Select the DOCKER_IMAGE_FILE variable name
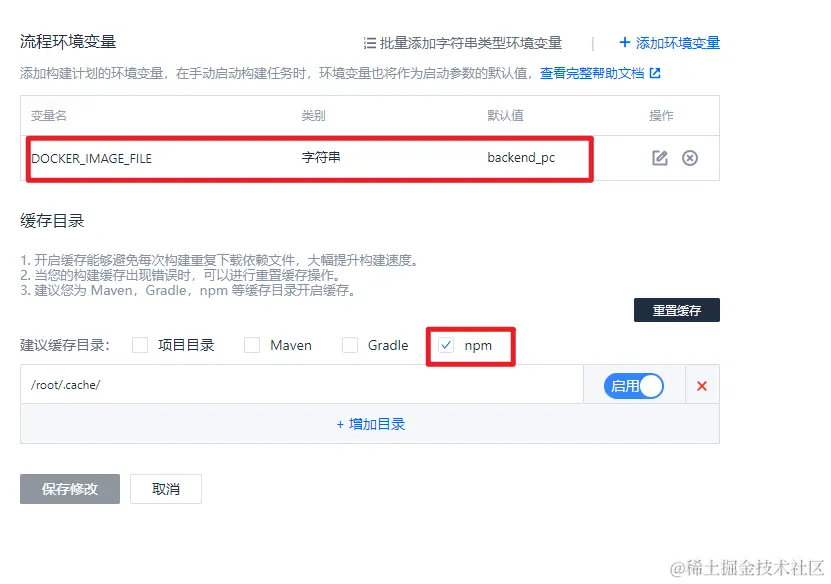 [x=92, y=158]
